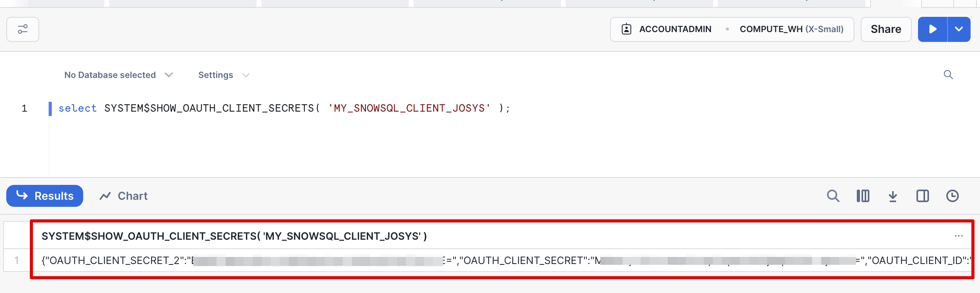
Task: Open the results columns selector icon
Action: 863,196
